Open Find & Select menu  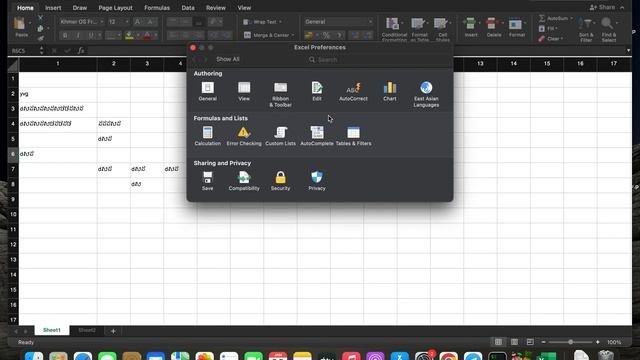click(x=608, y=29)
